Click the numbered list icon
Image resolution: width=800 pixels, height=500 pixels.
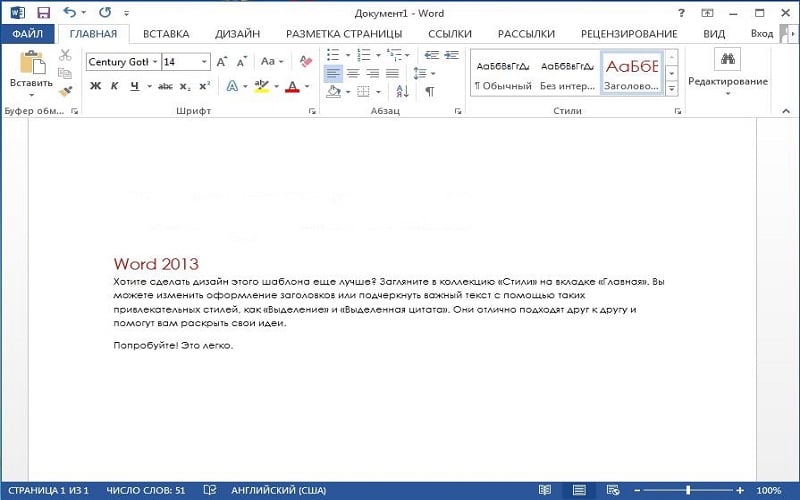click(x=364, y=55)
